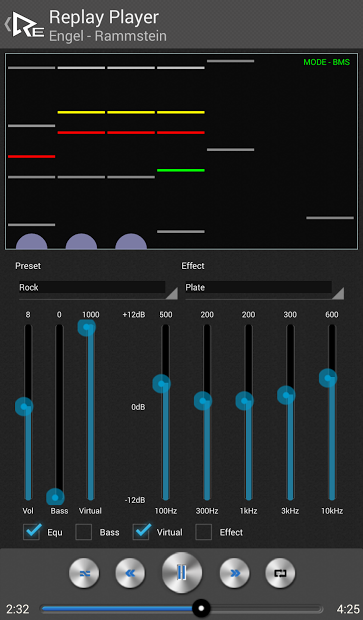Click the 3kHz equalizer band handle
Viewport: 363px width, 620px height.
(x=286, y=395)
